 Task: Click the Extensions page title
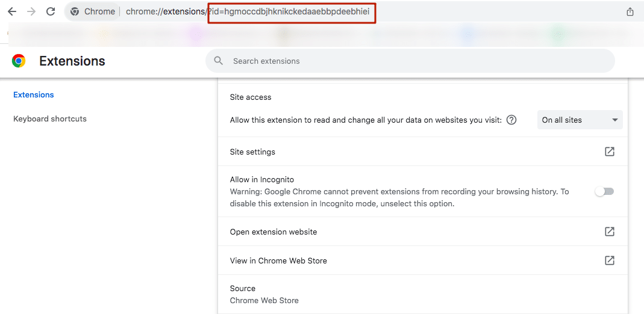click(72, 61)
